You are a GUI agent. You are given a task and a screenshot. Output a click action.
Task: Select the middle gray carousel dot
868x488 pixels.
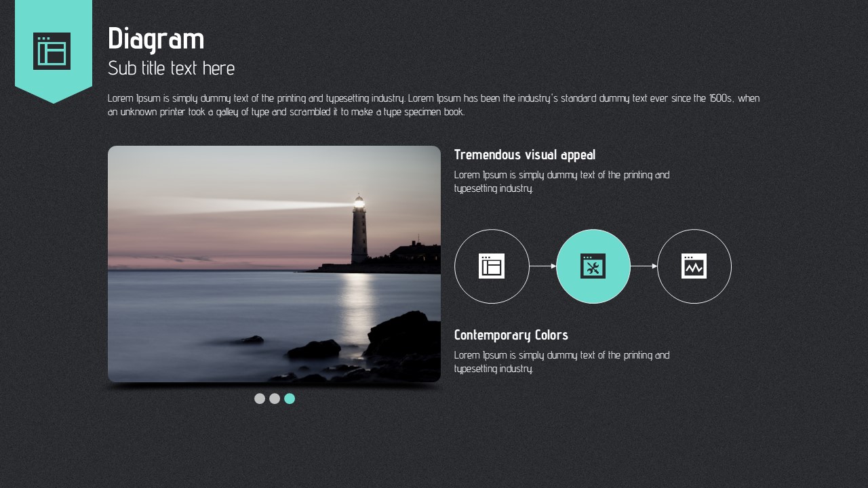[x=275, y=399]
